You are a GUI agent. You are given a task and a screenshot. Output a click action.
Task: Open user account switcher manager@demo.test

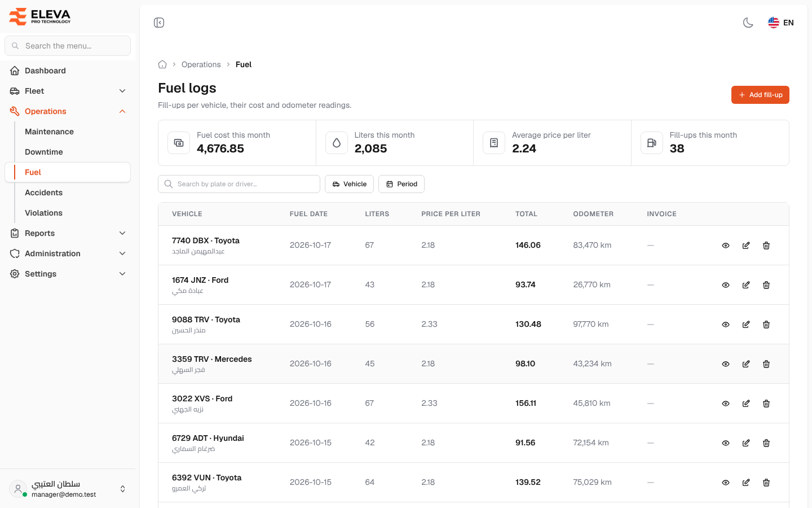68,489
